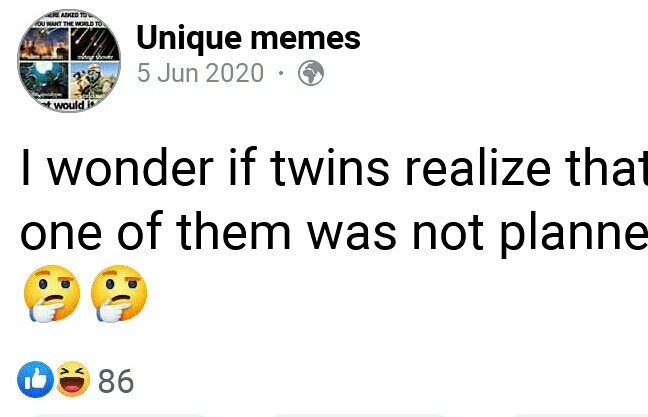Open the Unique memes circular profile picture
648x417 pixels.
click(x=69, y=61)
